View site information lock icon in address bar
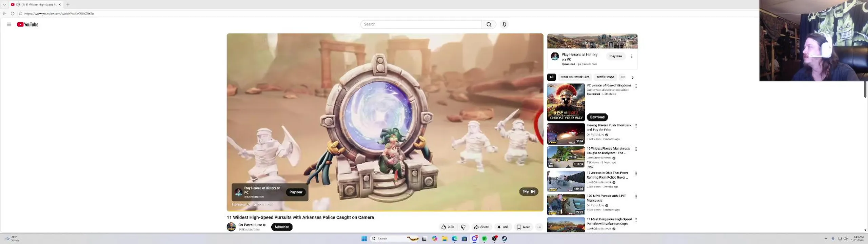This screenshot has height=244, width=868. point(21,14)
